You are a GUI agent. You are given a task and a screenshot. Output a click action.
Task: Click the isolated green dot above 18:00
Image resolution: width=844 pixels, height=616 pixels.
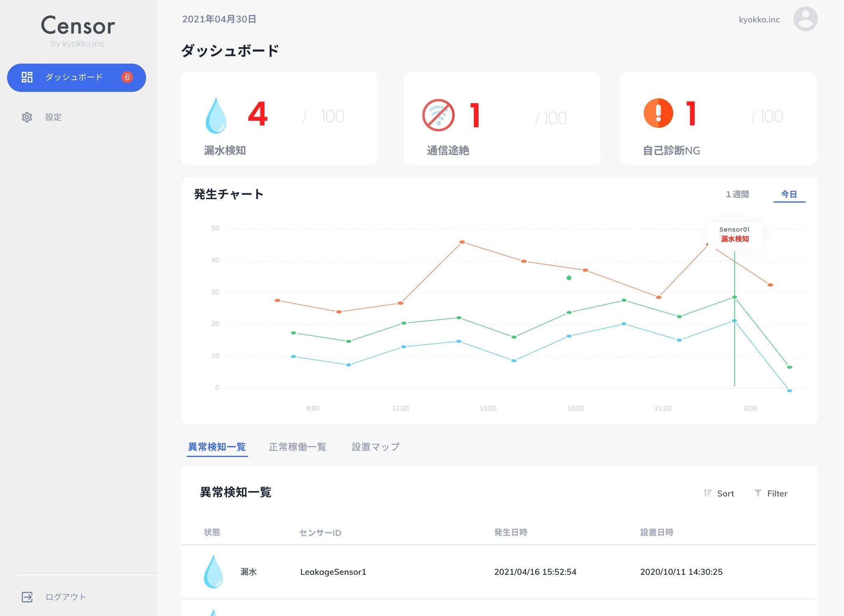569,278
